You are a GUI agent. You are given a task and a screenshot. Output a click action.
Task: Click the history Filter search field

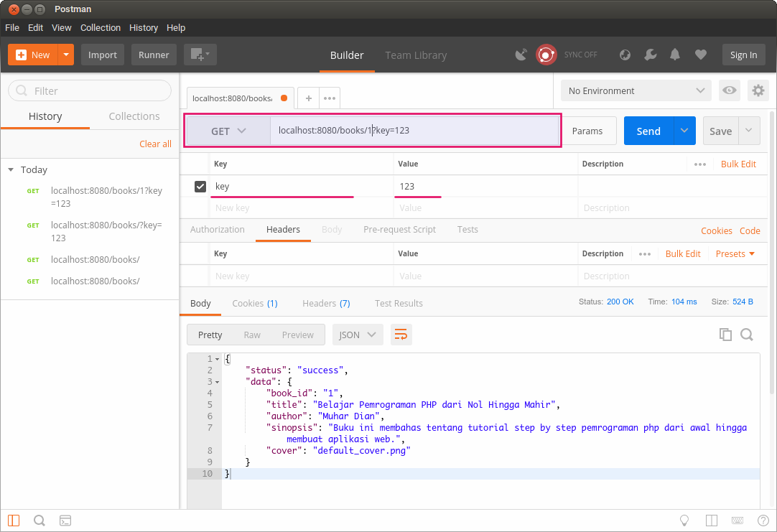[90, 91]
